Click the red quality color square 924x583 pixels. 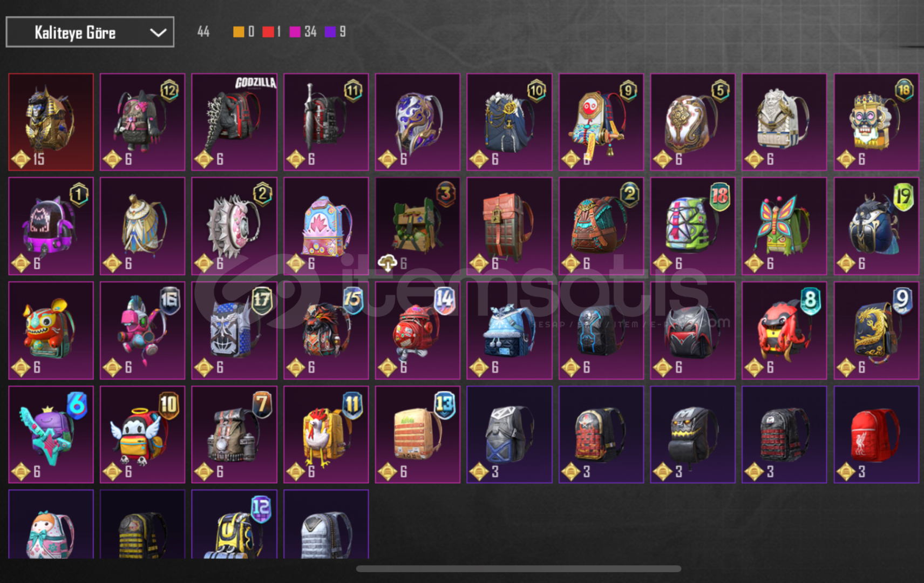pyautogui.click(x=268, y=32)
